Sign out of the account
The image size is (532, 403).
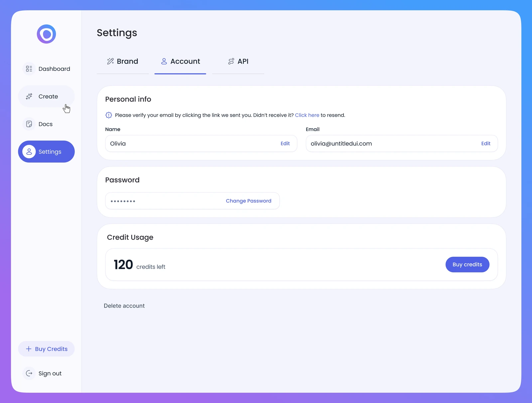(47, 373)
